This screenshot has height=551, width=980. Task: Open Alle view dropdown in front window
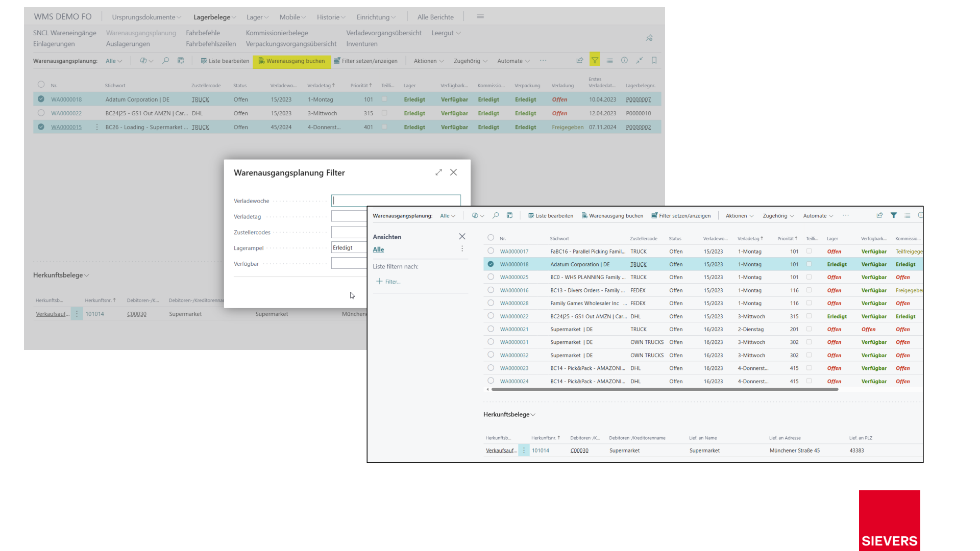[448, 216]
